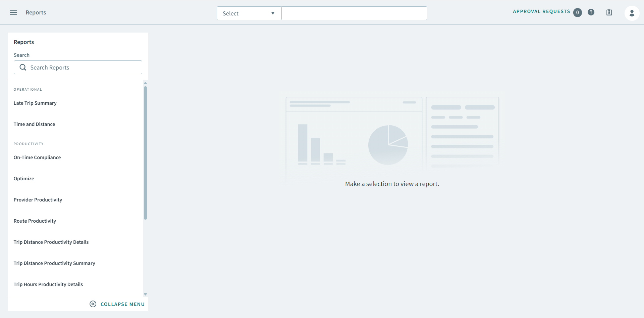
Task: Click the scrollbar down arrow below report list
Action: [145, 294]
